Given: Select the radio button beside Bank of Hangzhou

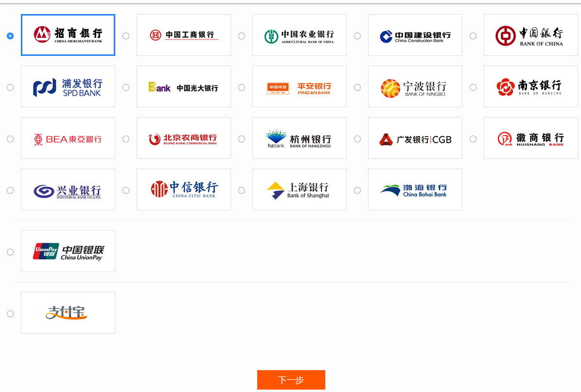Looking at the screenshot, I should (242, 139).
